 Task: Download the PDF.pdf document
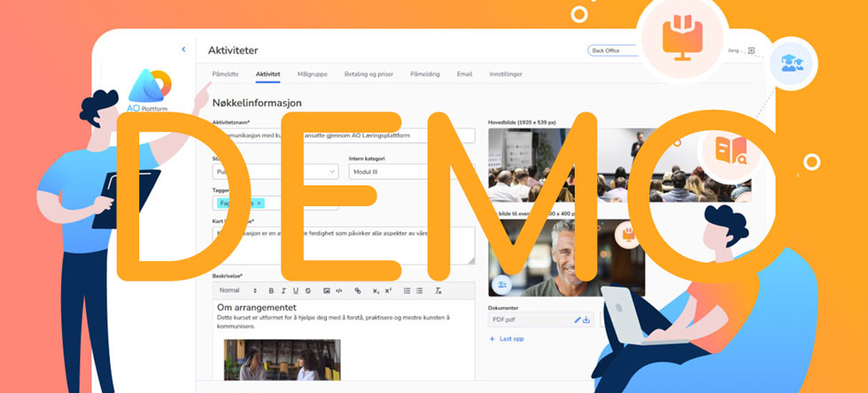586,320
